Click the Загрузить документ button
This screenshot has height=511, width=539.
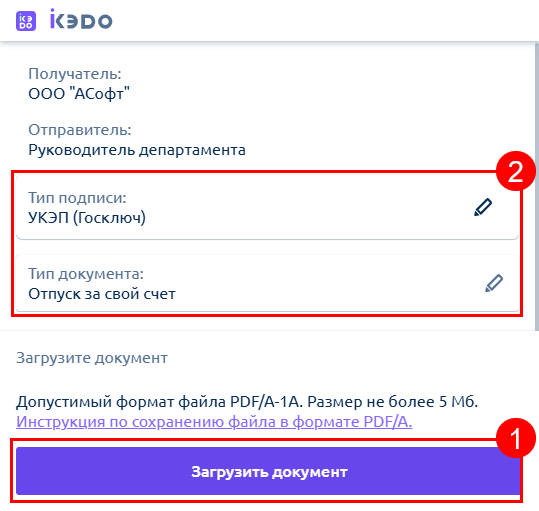pyautogui.click(x=267, y=471)
